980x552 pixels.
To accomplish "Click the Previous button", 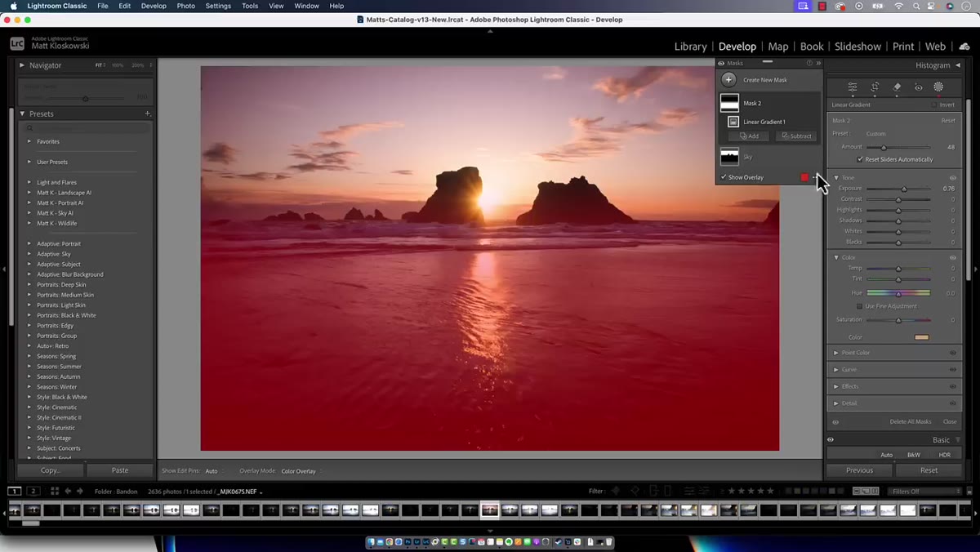I will (x=859, y=470).
